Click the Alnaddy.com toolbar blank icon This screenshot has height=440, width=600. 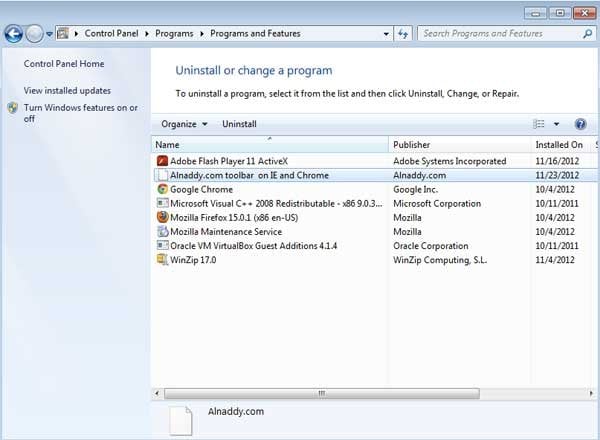pyautogui.click(x=163, y=175)
